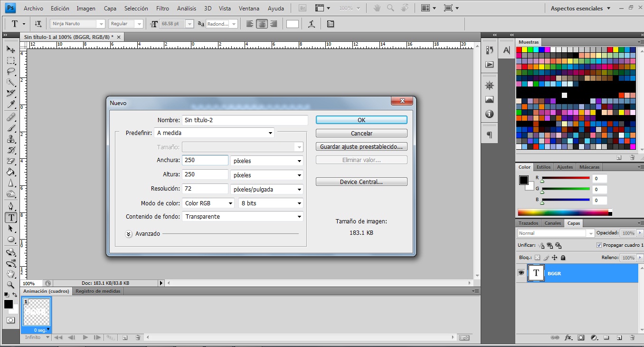Select the Zoom magnifier tool in toolbox

[10, 285]
